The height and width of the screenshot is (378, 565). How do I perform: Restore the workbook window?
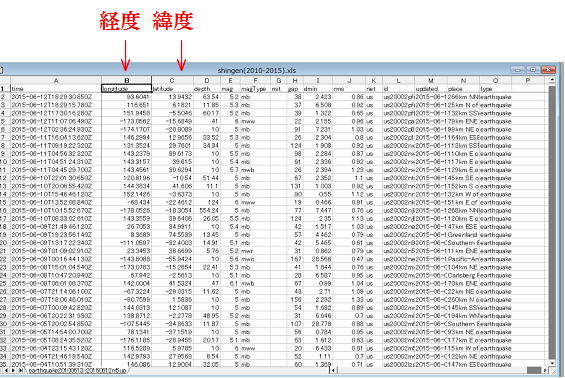coord(533,70)
